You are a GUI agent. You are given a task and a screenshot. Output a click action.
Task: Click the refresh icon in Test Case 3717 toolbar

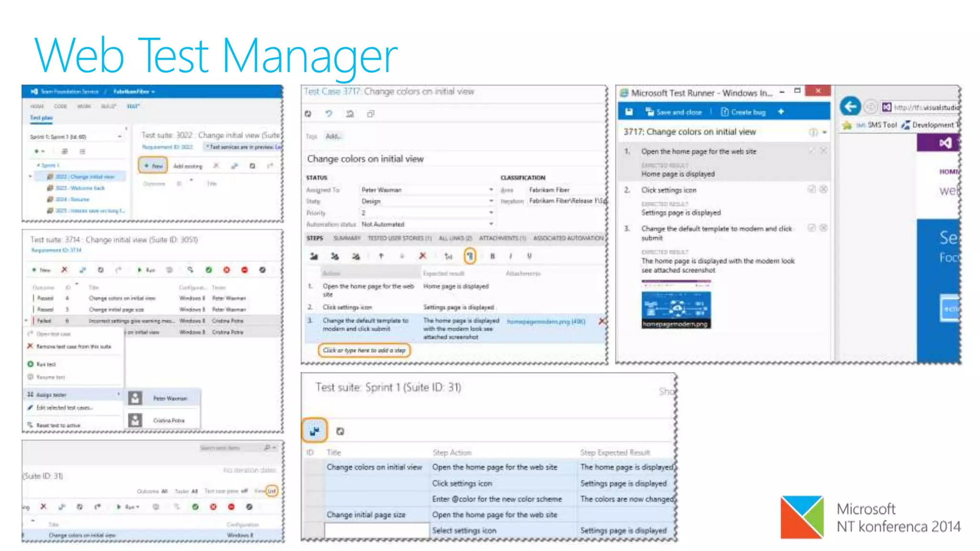point(308,114)
